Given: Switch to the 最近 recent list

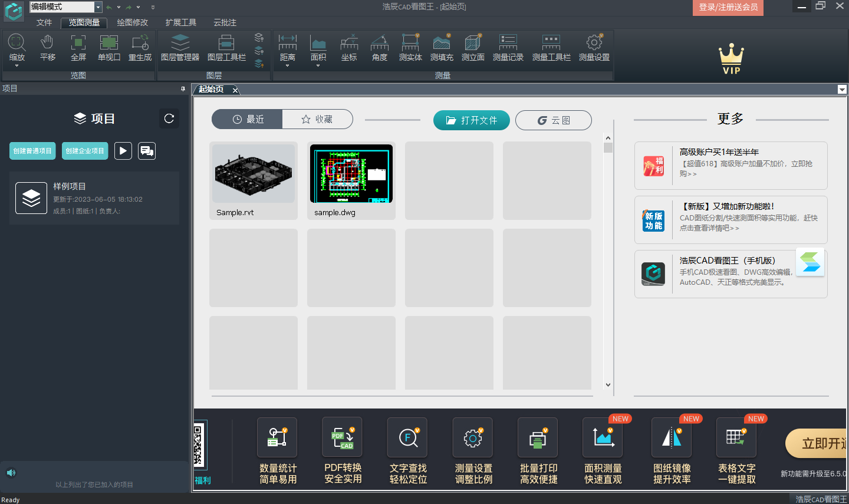Looking at the screenshot, I should click(x=247, y=119).
